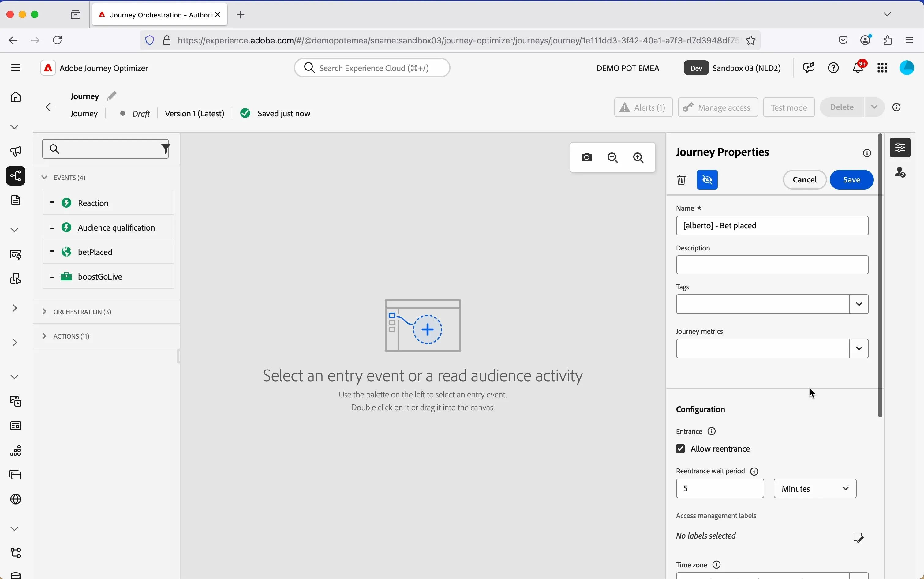Show info for Journey Properties
This screenshot has width=924, height=579.
(868, 154)
